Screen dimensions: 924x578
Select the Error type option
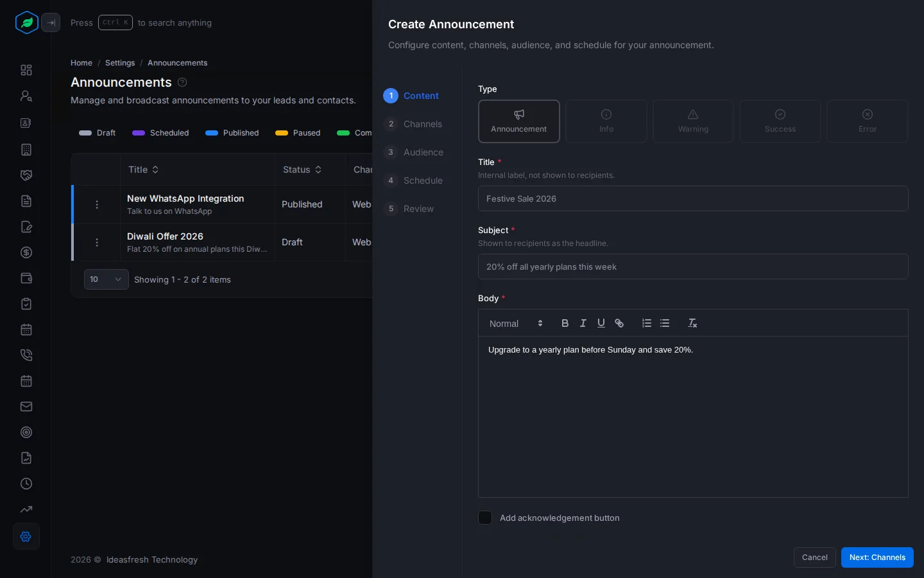point(868,121)
